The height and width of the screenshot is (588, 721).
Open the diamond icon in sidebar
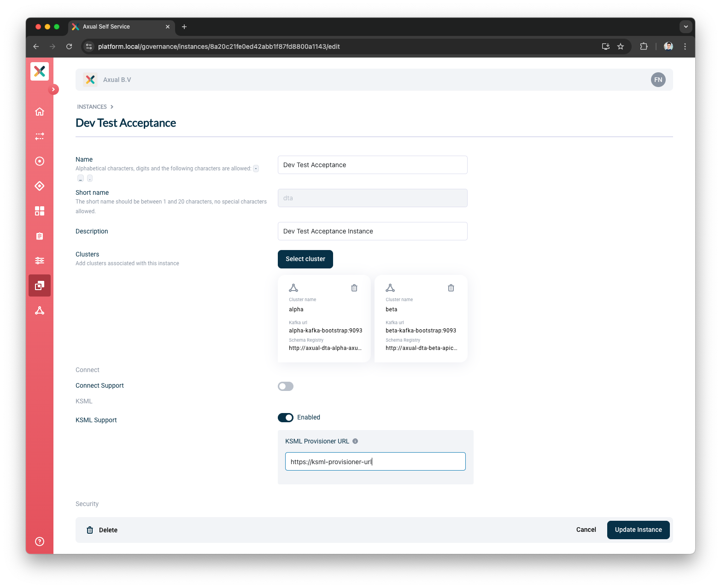[x=40, y=186]
